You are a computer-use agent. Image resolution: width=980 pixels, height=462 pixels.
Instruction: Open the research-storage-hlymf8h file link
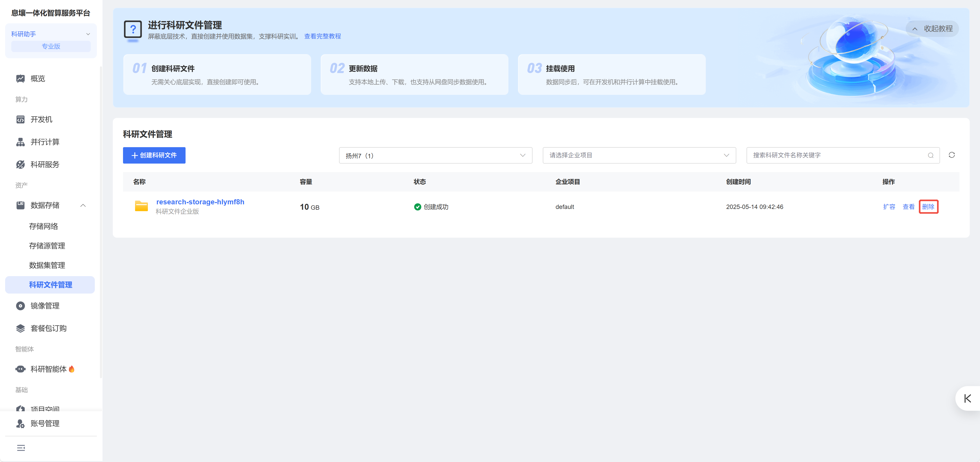click(200, 202)
